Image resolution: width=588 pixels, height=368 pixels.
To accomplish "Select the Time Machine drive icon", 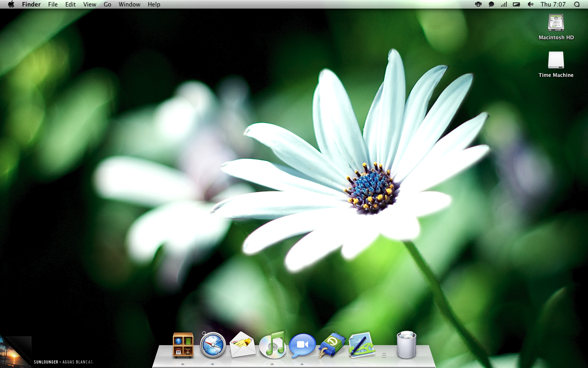I will 556,60.
